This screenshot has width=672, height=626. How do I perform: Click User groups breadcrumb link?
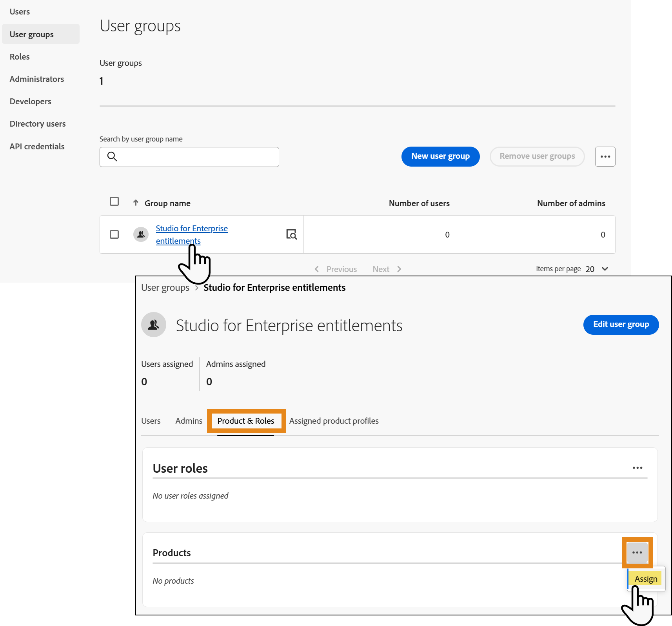tap(165, 288)
